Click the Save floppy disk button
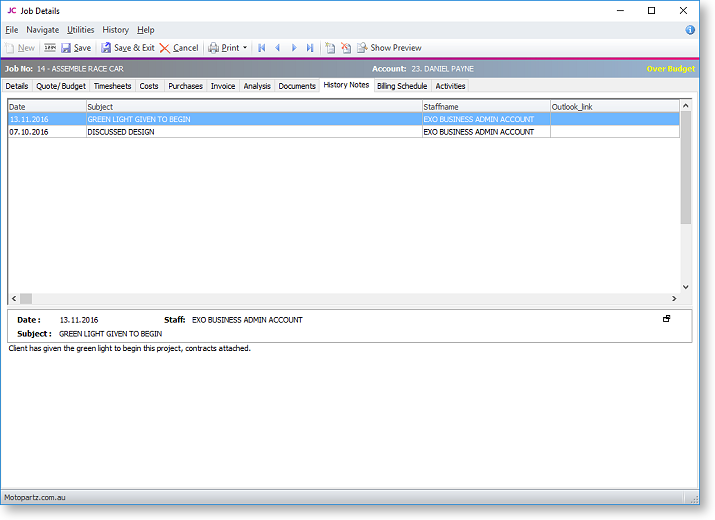This screenshot has width=715, height=520. [76, 48]
